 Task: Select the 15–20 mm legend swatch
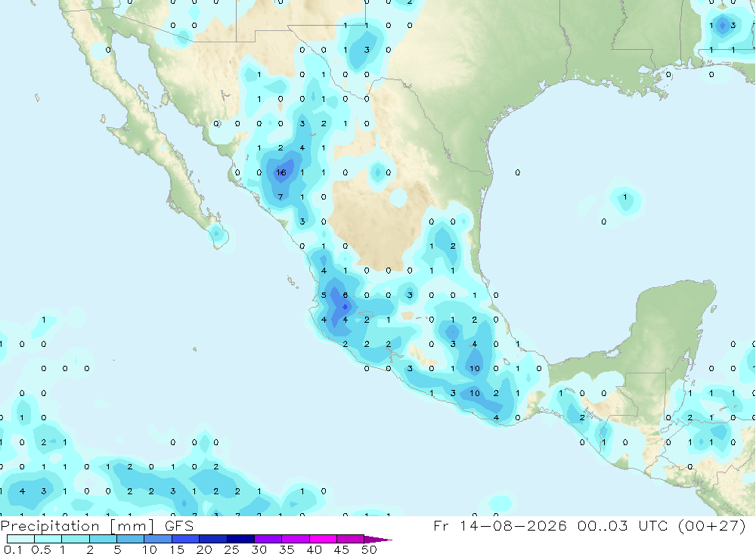185,539
